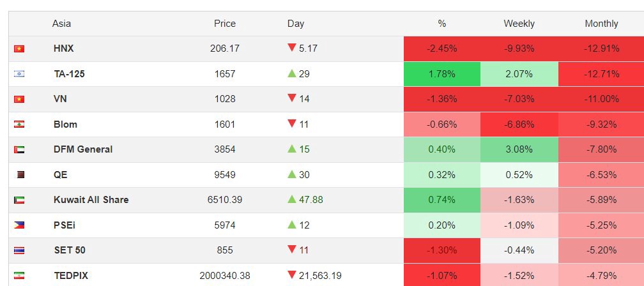Select the Qatar flag next to QE

point(19,175)
